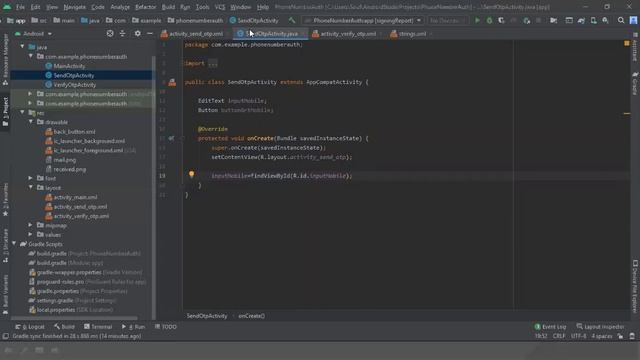Screen dimensions: 640x360
Task: Click the override gutter icon beside onCreate
Action: (171, 138)
